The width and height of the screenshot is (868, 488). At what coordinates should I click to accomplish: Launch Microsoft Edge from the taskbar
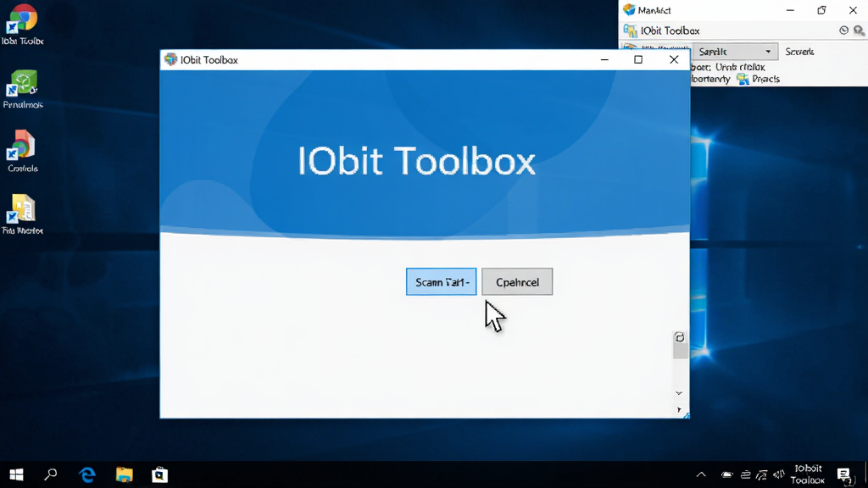(87, 474)
